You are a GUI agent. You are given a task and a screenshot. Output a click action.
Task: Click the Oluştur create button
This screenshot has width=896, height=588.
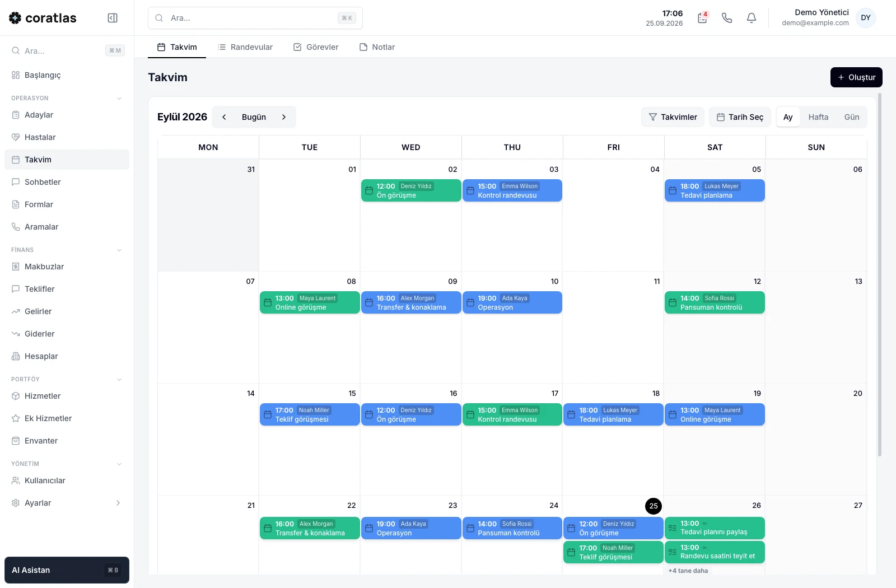point(856,77)
